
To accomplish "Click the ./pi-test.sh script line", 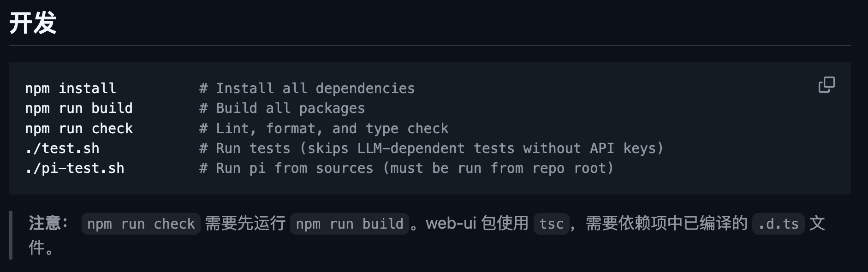I will coord(75,168).
